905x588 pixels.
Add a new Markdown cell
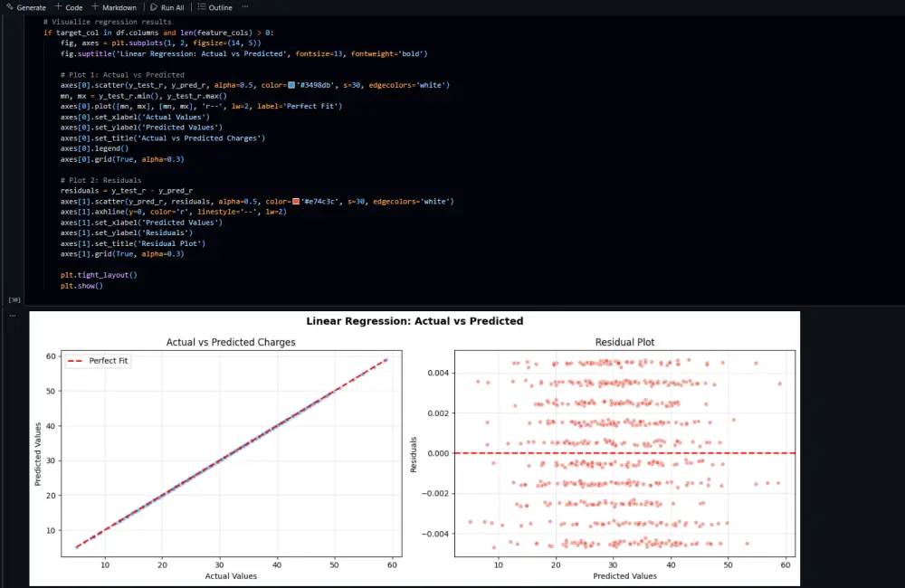(114, 7)
